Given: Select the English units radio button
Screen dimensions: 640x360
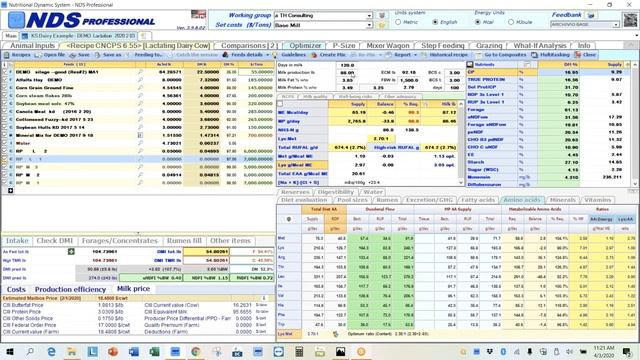Looking at the screenshot, I should [435, 22].
